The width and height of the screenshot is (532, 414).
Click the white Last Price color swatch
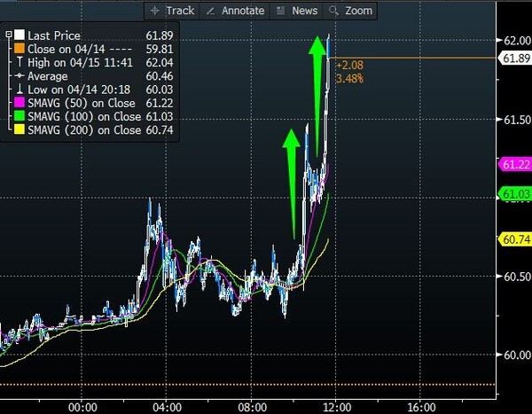click(x=20, y=35)
